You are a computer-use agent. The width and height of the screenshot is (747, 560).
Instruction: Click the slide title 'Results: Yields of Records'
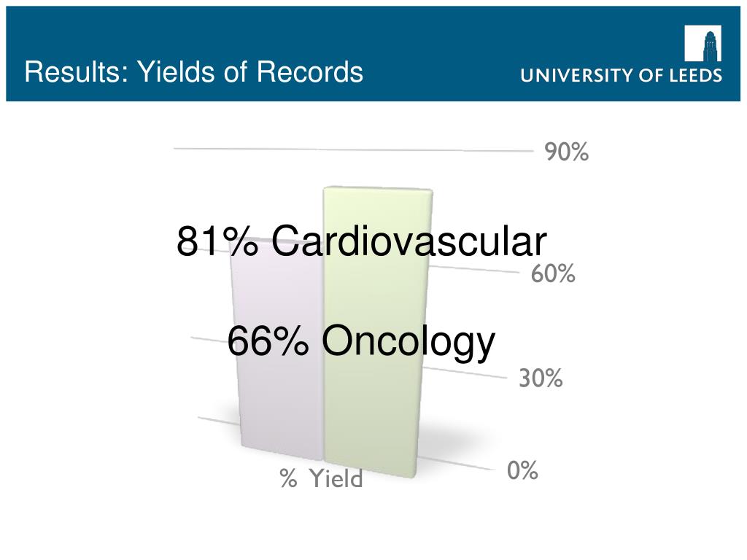[x=193, y=72]
